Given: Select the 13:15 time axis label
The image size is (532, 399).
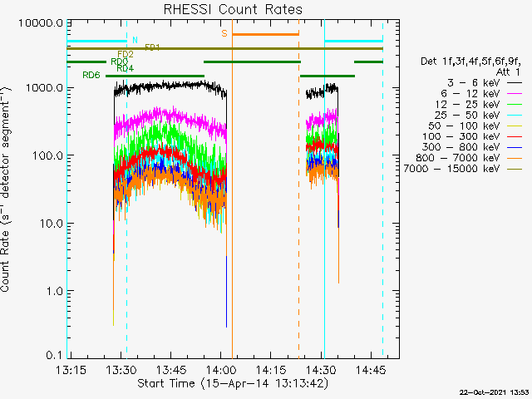Looking at the screenshot, I should coord(71,369).
